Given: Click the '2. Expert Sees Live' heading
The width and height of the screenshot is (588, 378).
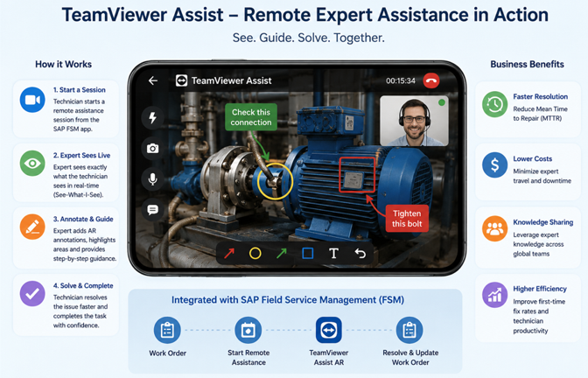Looking at the screenshot, I should (81, 155).
